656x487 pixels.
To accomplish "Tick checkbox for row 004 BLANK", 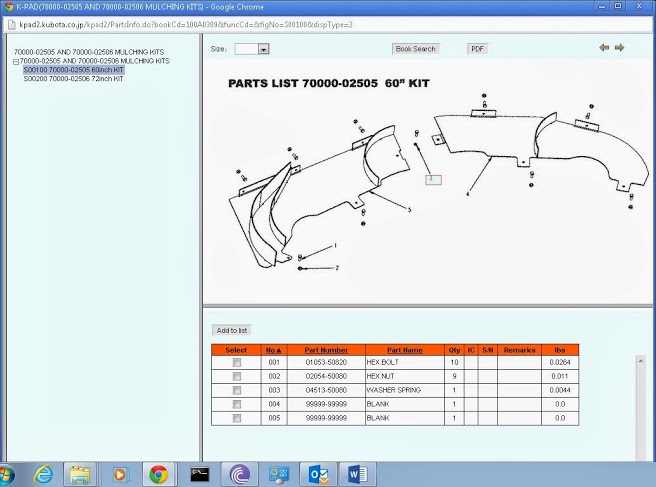I will pos(237,404).
